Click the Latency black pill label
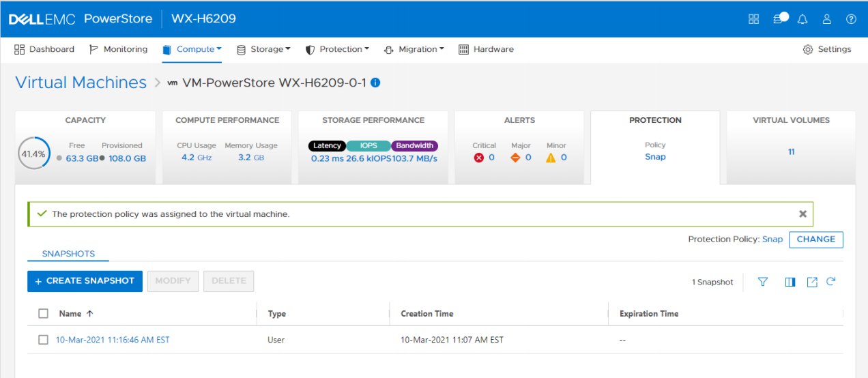Image resolution: width=868 pixels, height=378 pixels. click(x=328, y=146)
